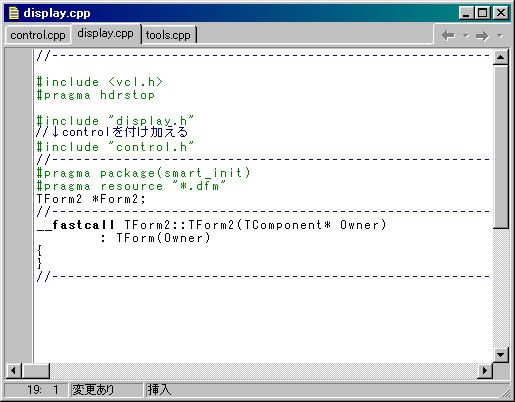Viewport: 515px width, 402px height.
Task: Switch to the control.cpp tab
Action: (x=38, y=35)
